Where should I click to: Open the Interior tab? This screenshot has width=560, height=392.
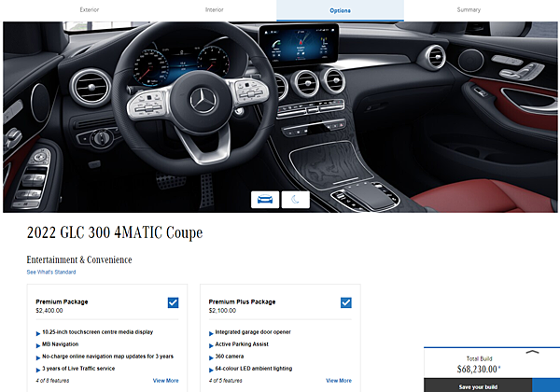215,10
